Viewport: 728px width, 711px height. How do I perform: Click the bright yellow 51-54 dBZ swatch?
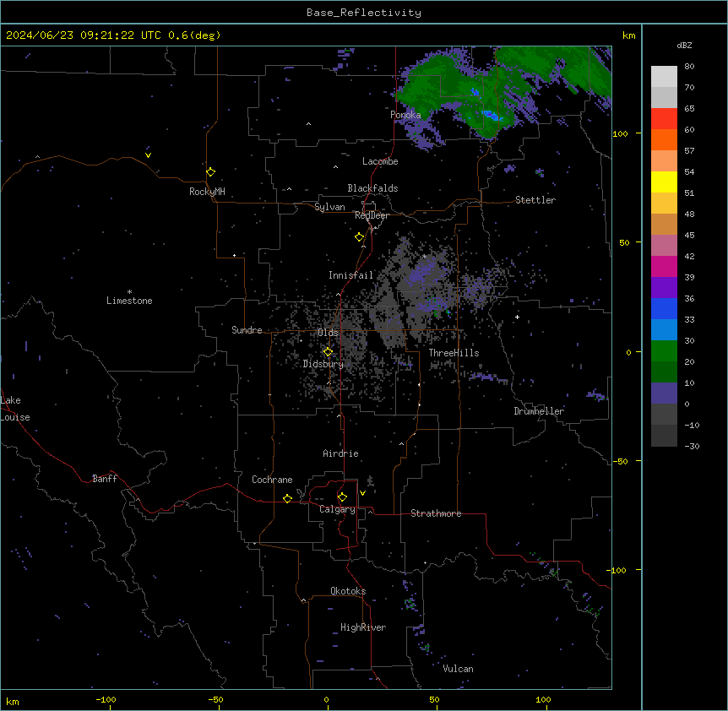(664, 182)
